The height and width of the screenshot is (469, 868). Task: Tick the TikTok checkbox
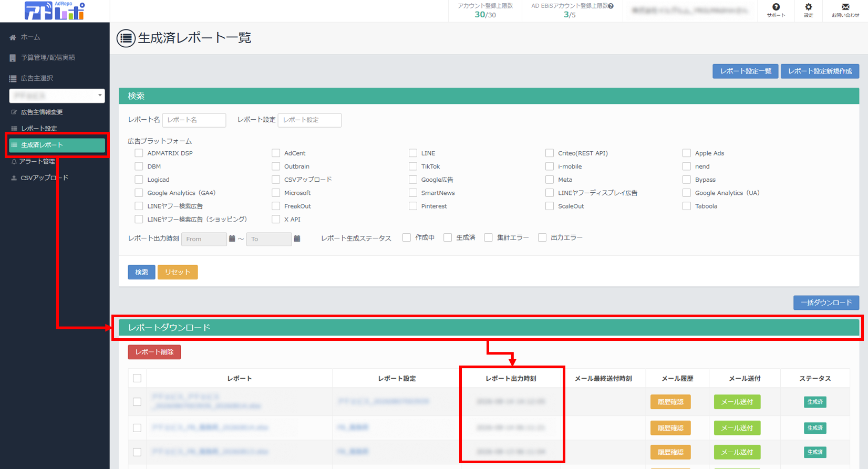413,166
